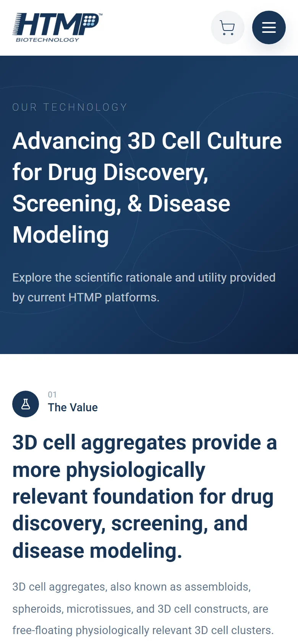The image size is (298, 644).
Task: Click the Explore the scientific rationale subtitle
Action: click(x=144, y=287)
